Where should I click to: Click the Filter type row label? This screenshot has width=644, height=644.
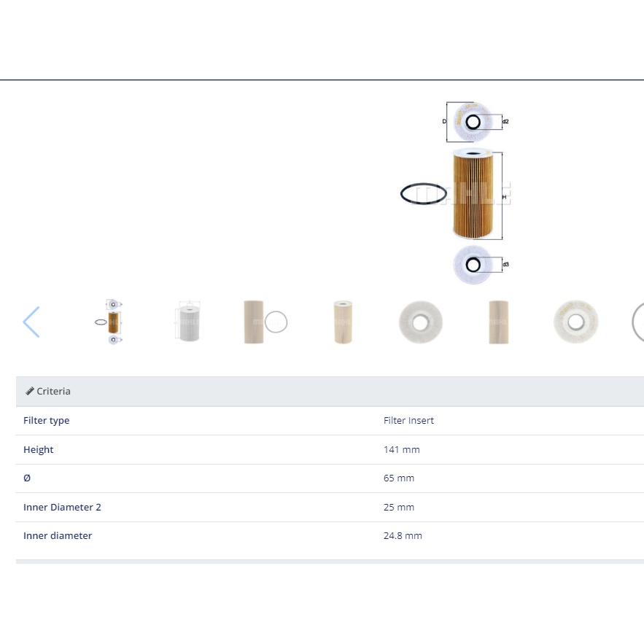[x=47, y=421]
